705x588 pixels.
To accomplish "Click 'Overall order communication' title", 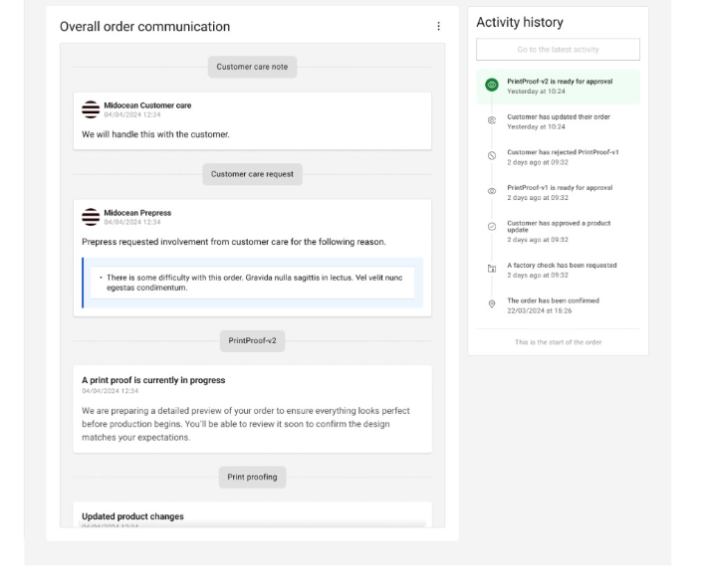I will (x=144, y=27).
